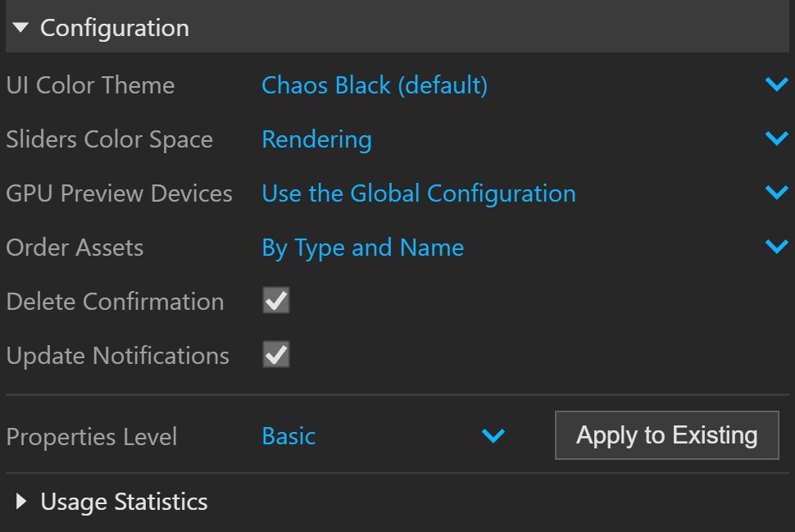Open the Basic properties level dropdown
This screenshot has height=532, width=795.
click(x=384, y=436)
